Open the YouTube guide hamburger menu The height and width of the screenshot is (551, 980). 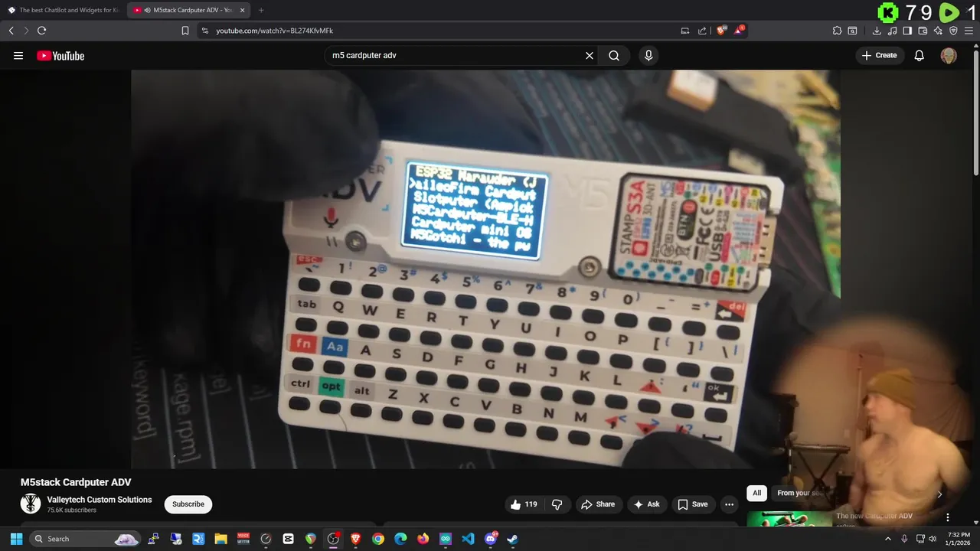(18, 56)
